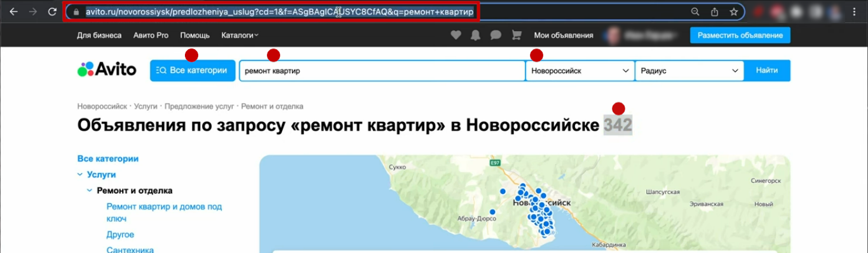Open the shopping cart icon
The height and width of the screenshot is (253, 868).
pyautogui.click(x=516, y=36)
